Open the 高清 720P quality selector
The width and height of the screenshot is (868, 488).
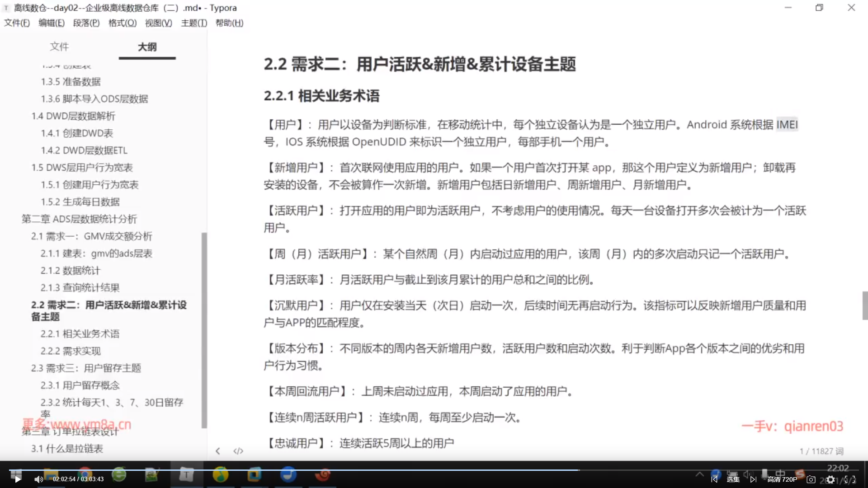[x=782, y=479]
